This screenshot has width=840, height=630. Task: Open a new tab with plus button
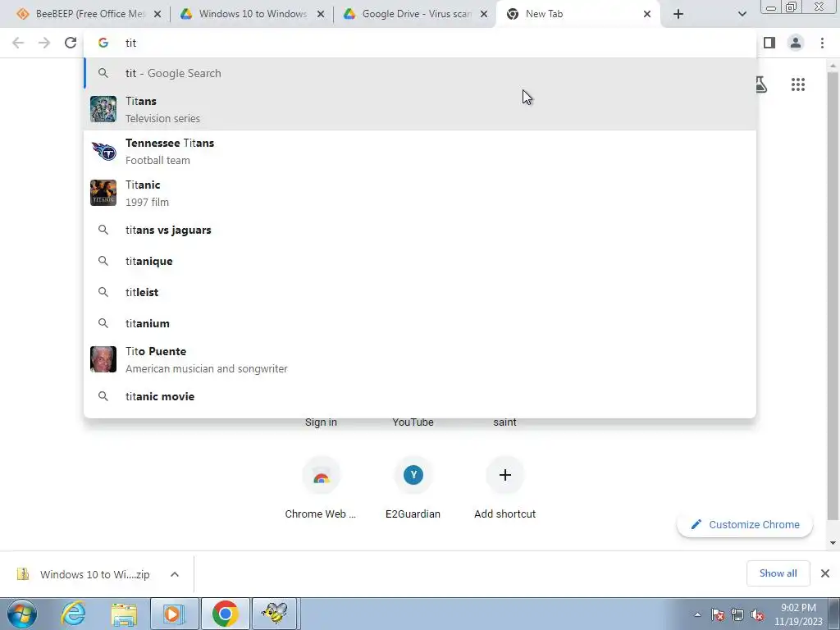tap(678, 14)
